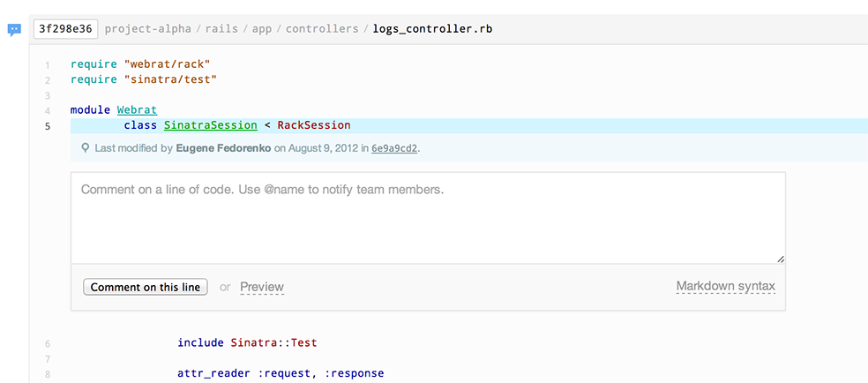868x383 pixels.
Task: Open controllers folder in breadcrumb
Action: click(322, 29)
